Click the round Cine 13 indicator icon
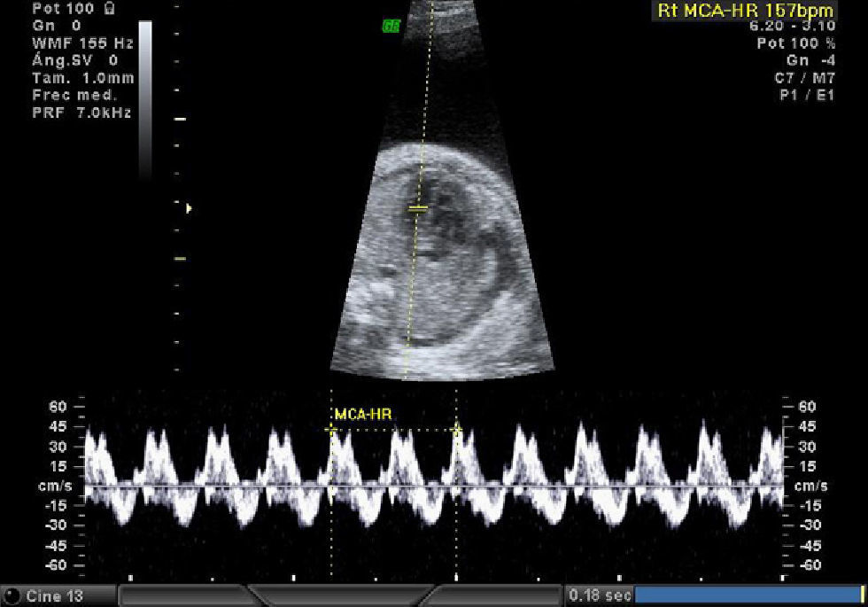Screen dimensions: 868x607 pyautogui.click(x=12, y=596)
